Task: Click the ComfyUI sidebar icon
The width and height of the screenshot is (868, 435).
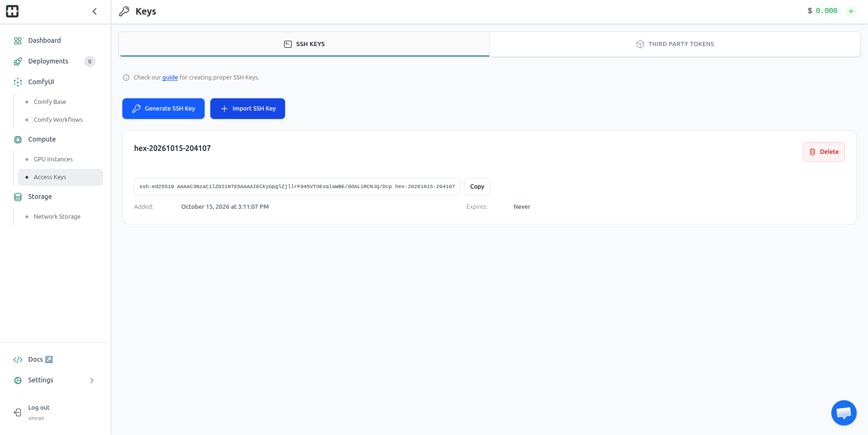Action: [18, 82]
